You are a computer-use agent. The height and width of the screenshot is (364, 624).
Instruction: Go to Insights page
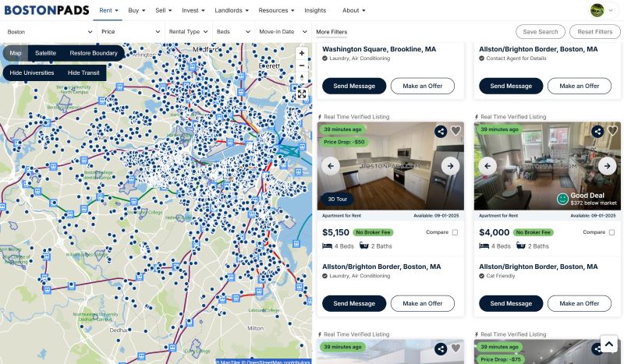pos(315,10)
